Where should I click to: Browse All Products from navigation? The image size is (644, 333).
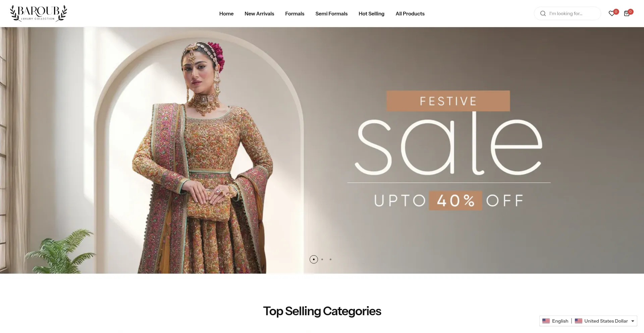click(410, 14)
